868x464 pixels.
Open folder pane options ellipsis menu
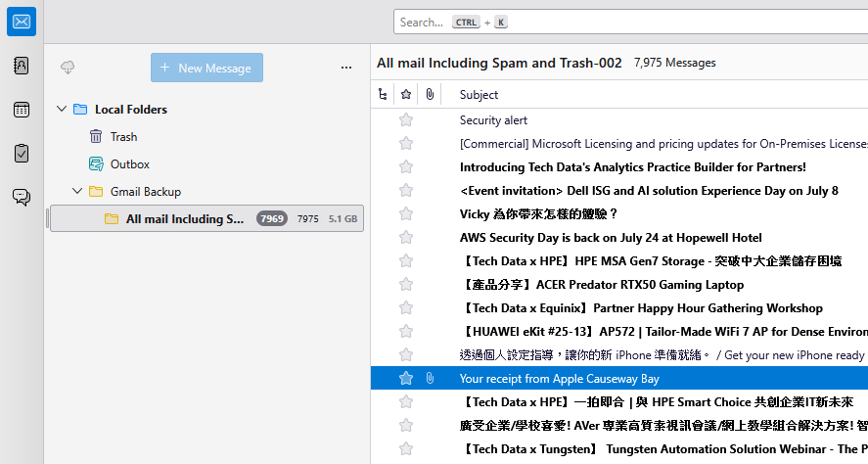(x=346, y=68)
